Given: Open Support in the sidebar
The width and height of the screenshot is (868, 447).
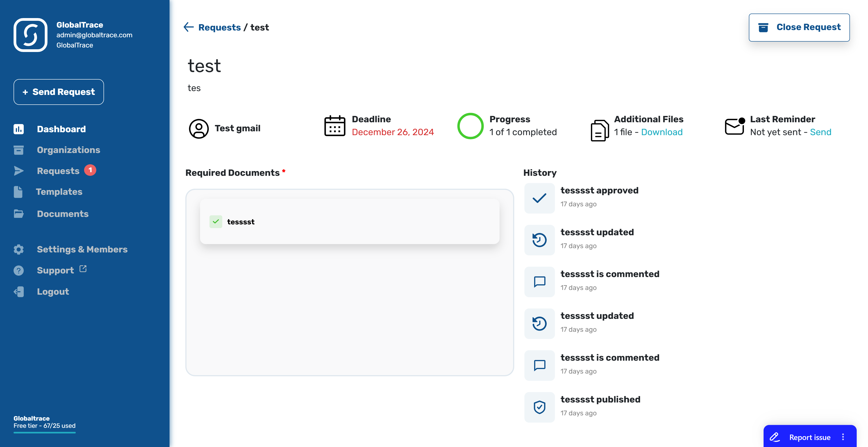Looking at the screenshot, I should pos(55,271).
